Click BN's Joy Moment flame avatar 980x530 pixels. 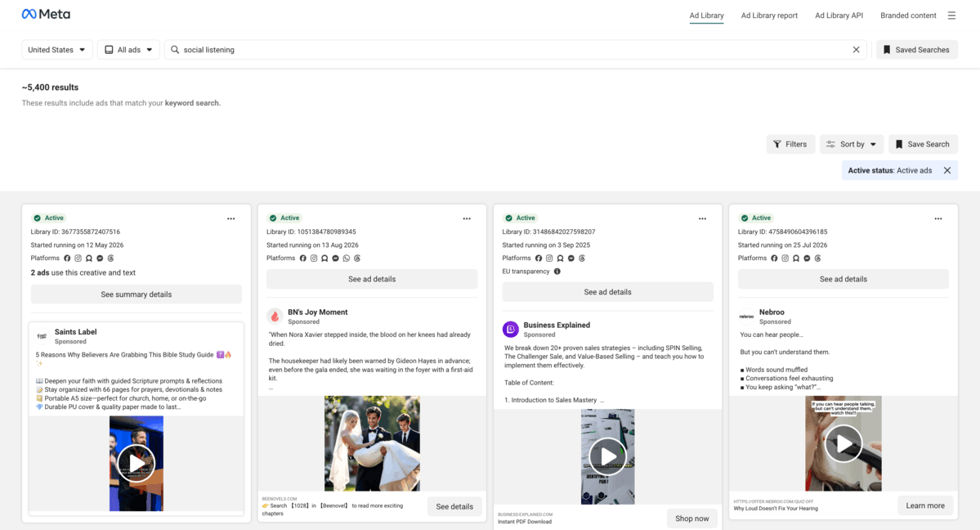275,316
